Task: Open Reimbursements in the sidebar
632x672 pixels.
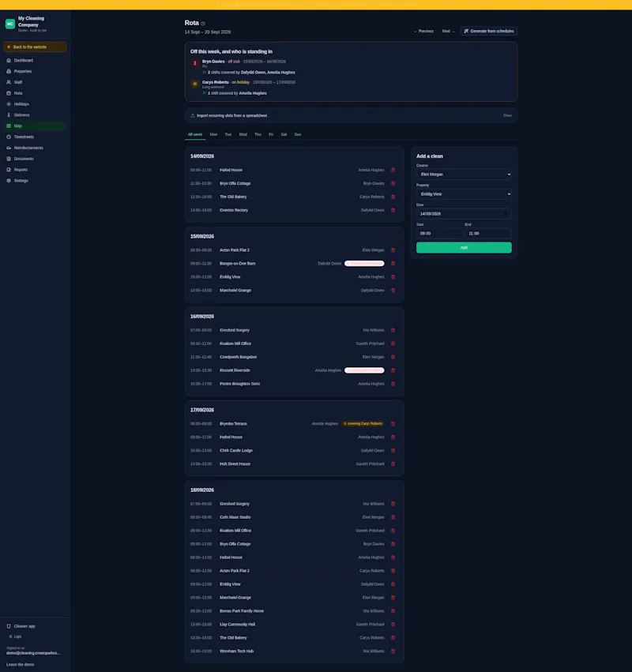Action: click(x=34, y=148)
